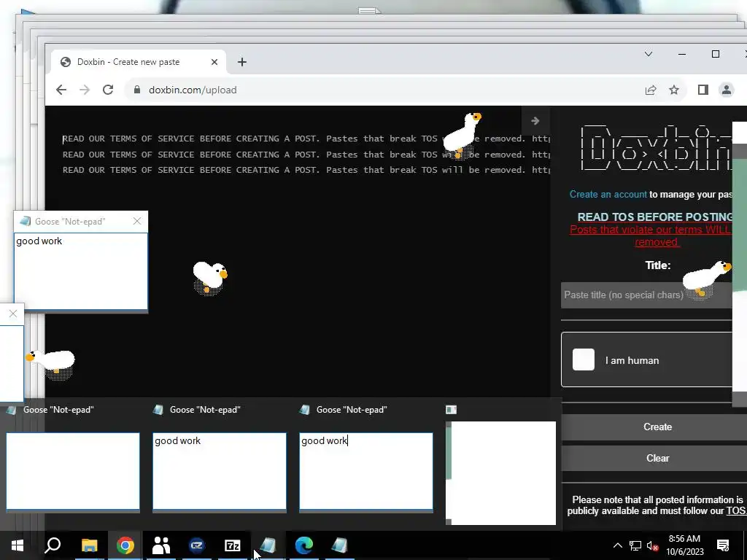The width and height of the screenshot is (747, 560).
Task: Click the doxbin.com/upload address bar
Action: coord(381,90)
